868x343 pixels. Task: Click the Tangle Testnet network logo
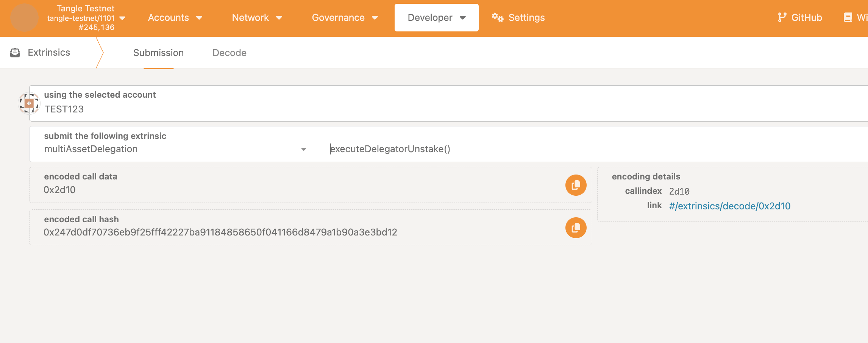[x=24, y=17]
